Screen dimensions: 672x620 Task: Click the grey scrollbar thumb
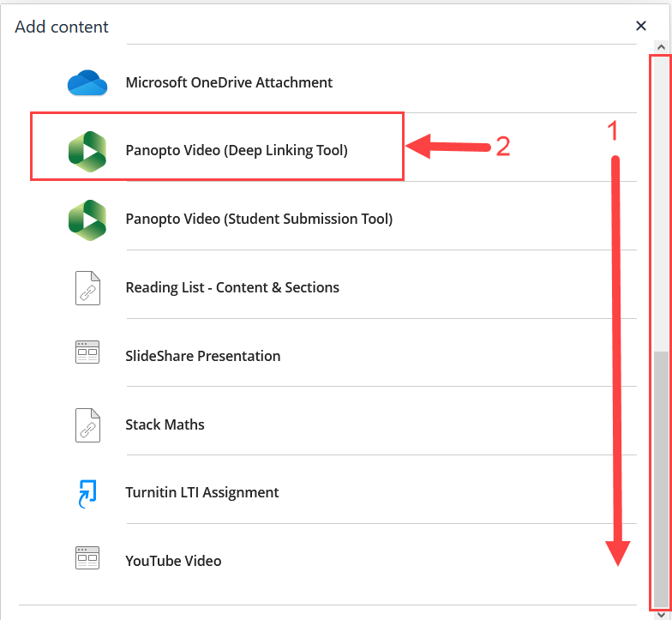[661, 479]
